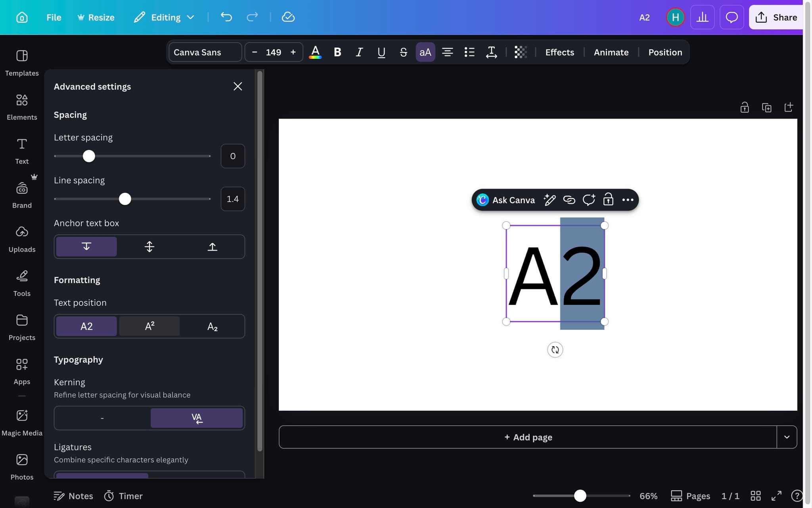Click the Share button

coord(776,17)
